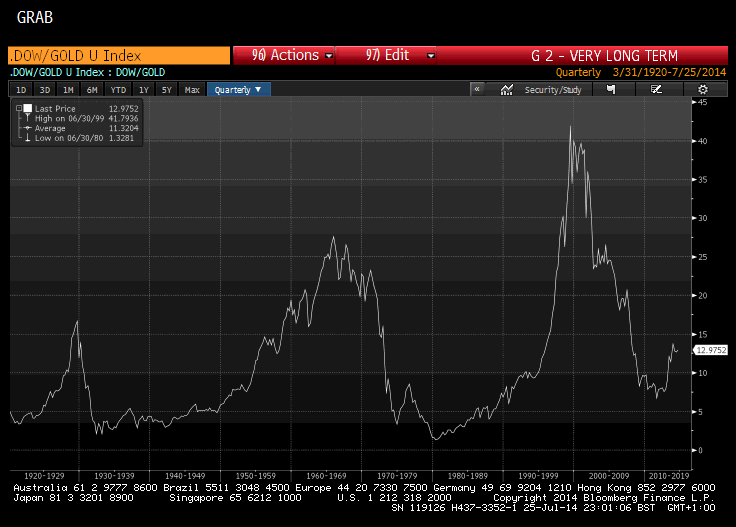Click the 1990-1999 x-axis label
The width and height of the screenshot is (736, 527).
coord(538,475)
